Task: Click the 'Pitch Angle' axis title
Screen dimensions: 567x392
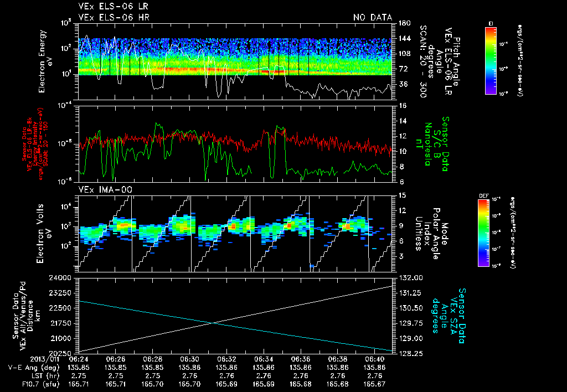Action: (456, 61)
